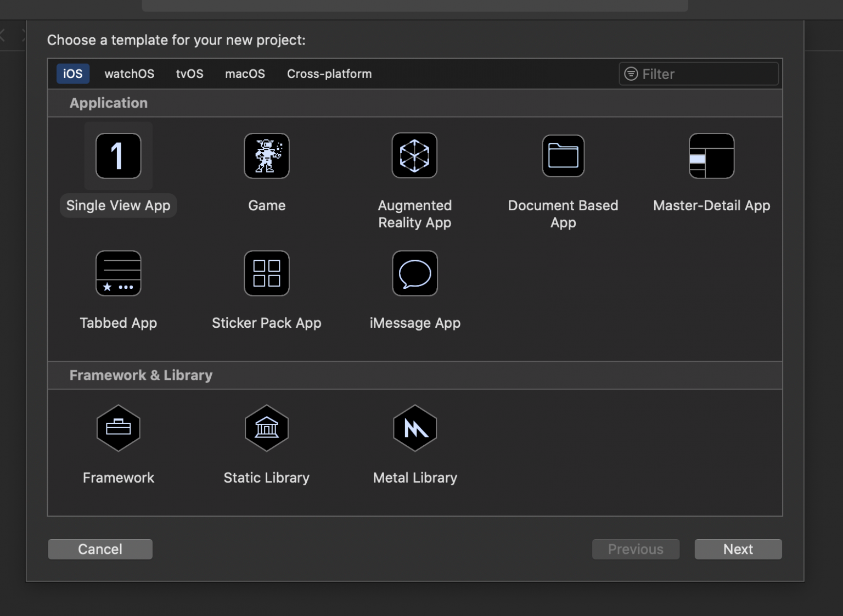
Task: Select the Augmented Reality App icon
Action: (414, 156)
